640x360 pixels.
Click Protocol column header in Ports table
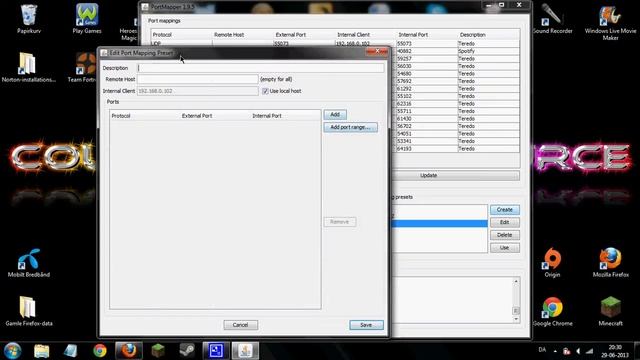coord(121,116)
